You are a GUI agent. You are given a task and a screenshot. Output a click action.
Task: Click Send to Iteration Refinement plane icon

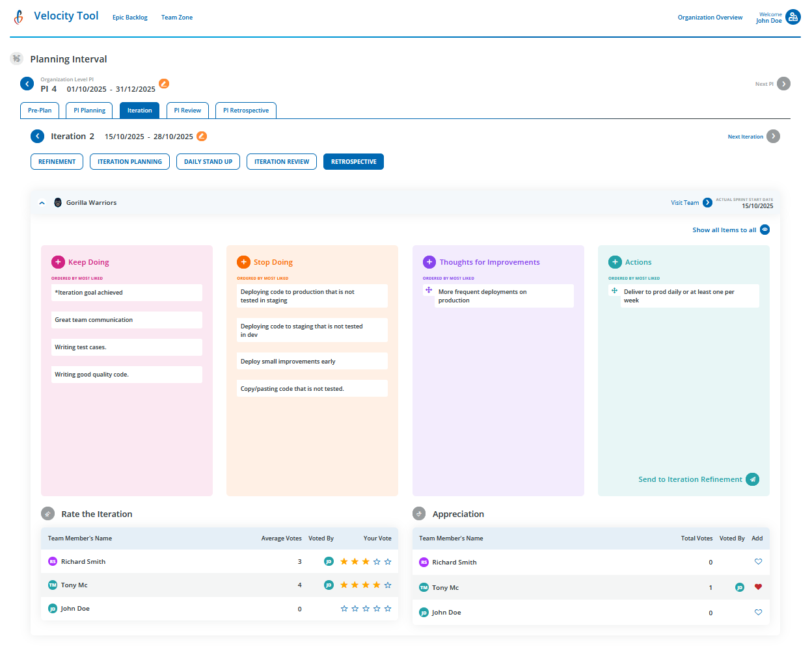pos(752,479)
